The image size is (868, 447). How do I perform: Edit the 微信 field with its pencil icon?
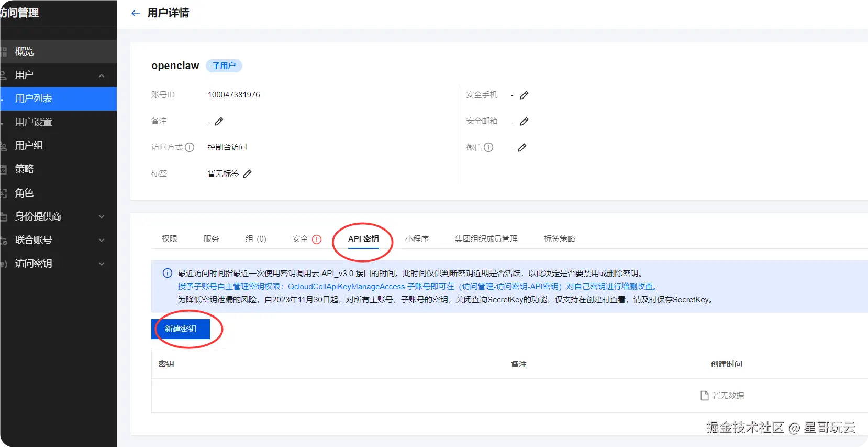pyautogui.click(x=522, y=148)
